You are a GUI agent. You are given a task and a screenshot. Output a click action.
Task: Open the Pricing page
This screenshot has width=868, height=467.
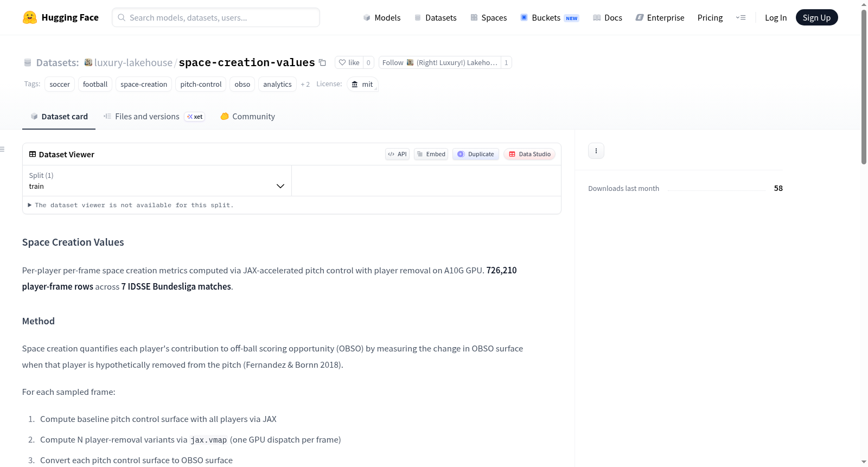[710, 17]
